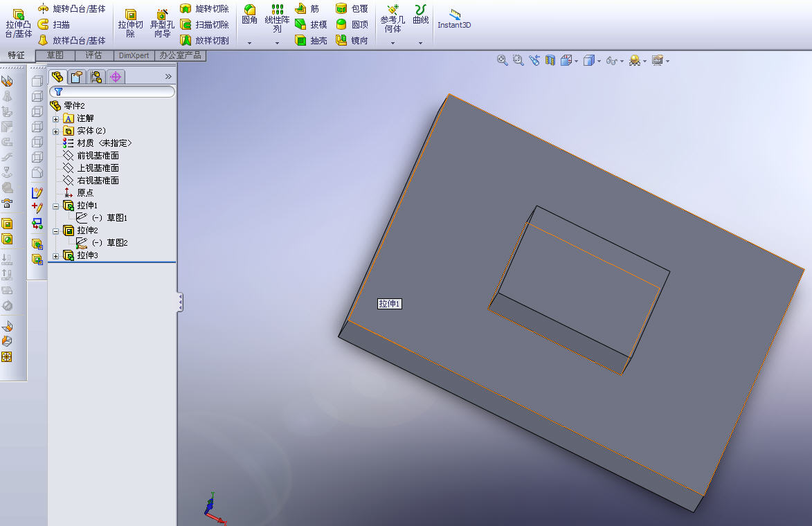Toggle Instant3D mode
This screenshot has height=526, width=812.
pyautogui.click(x=454, y=19)
